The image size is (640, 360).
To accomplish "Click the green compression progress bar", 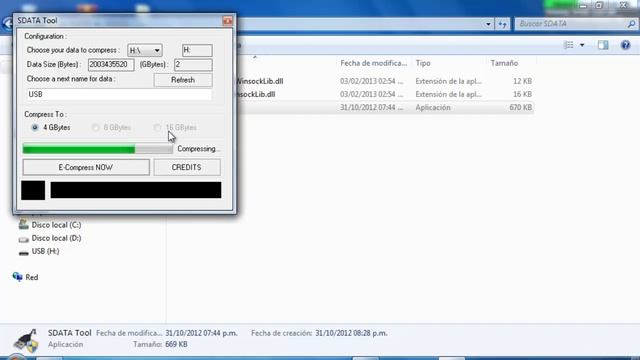I will (98, 149).
